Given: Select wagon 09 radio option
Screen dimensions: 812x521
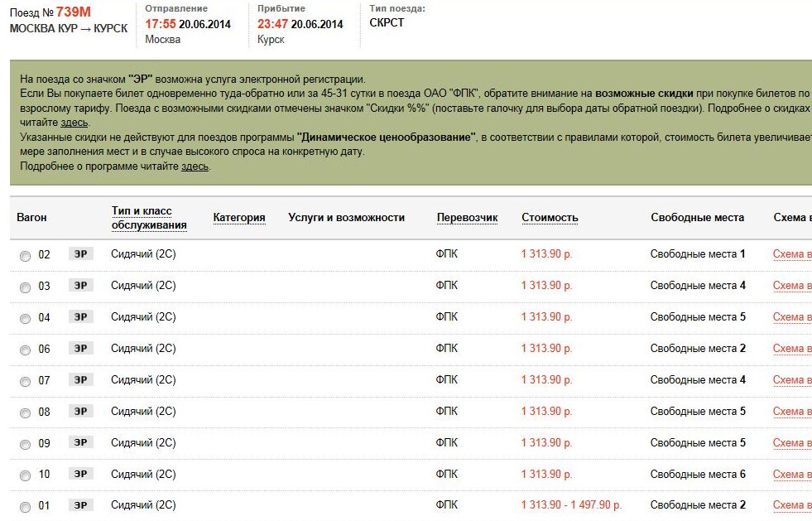Looking at the screenshot, I should coord(25,445).
